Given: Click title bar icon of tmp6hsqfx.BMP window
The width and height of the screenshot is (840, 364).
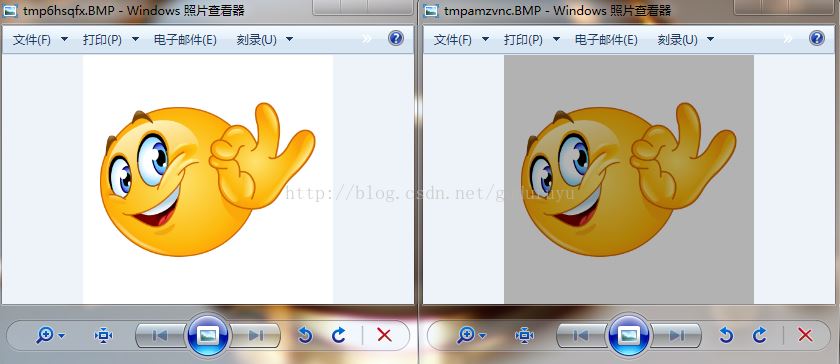Looking at the screenshot, I should [x=10, y=11].
